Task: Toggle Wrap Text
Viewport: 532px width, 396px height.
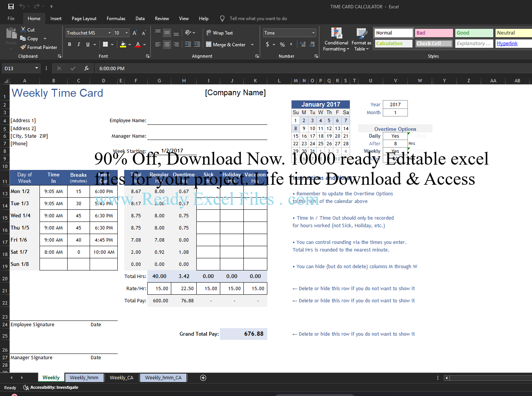Action: pyautogui.click(x=219, y=33)
